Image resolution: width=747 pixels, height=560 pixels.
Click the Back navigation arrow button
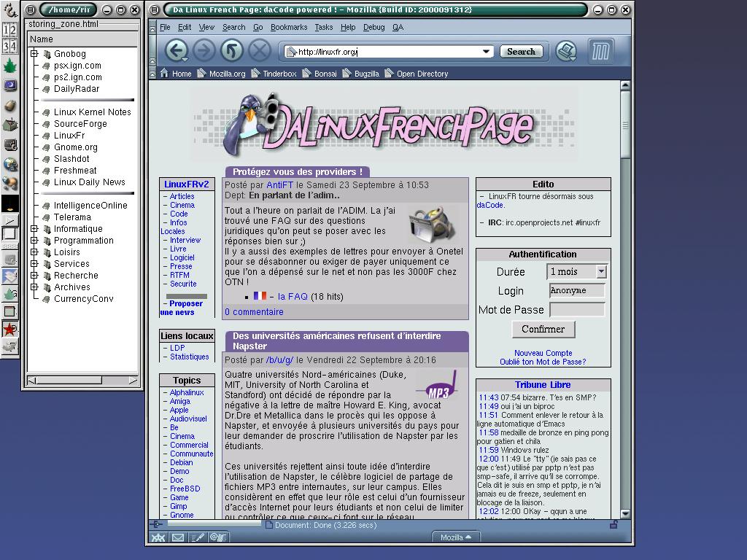(x=176, y=50)
